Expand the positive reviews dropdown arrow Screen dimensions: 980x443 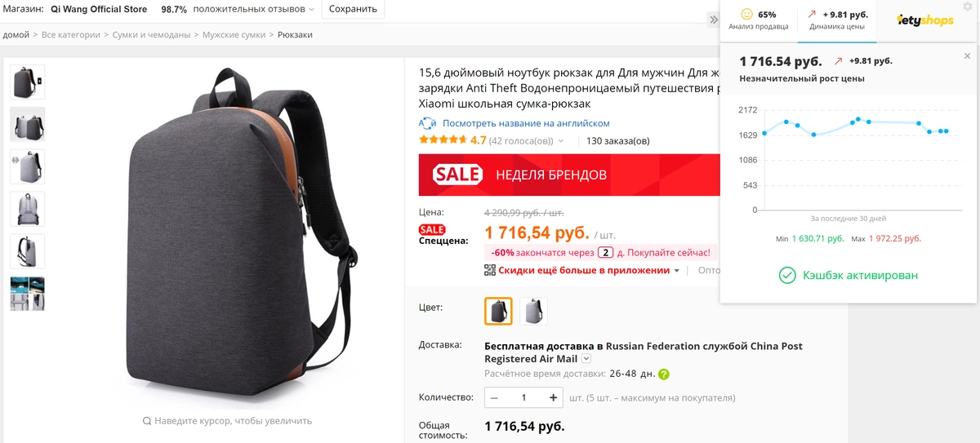coord(312,10)
